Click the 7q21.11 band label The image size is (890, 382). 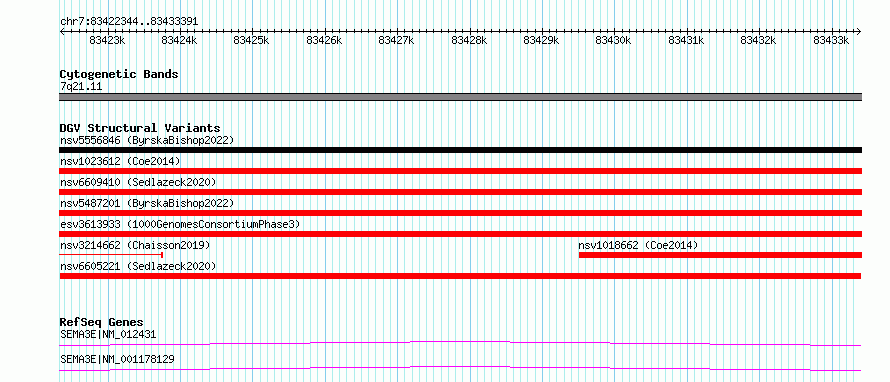(x=81, y=87)
